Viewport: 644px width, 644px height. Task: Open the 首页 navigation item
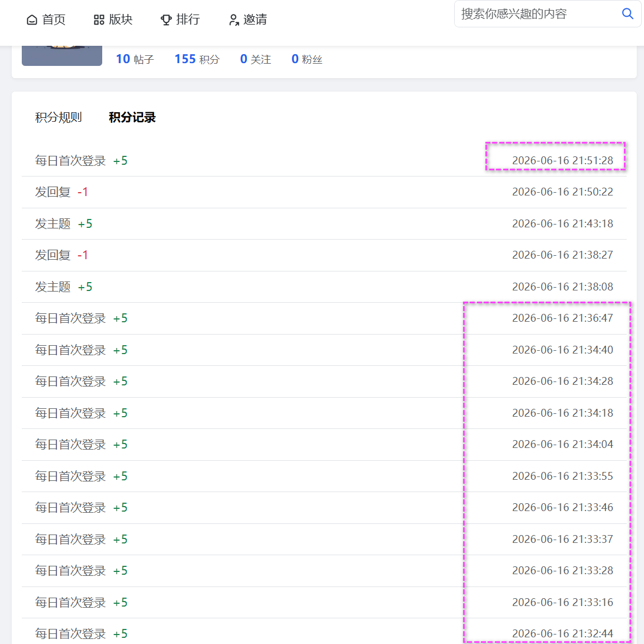(x=46, y=20)
